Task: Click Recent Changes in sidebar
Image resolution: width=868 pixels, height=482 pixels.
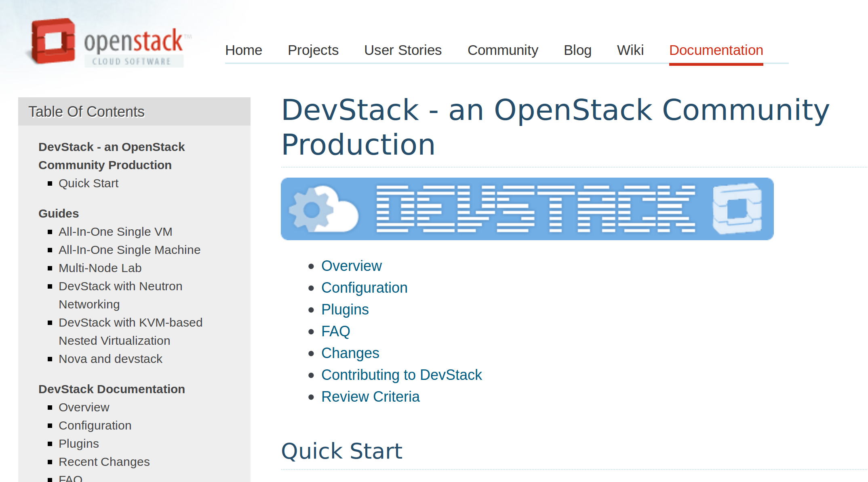Action: (104, 462)
